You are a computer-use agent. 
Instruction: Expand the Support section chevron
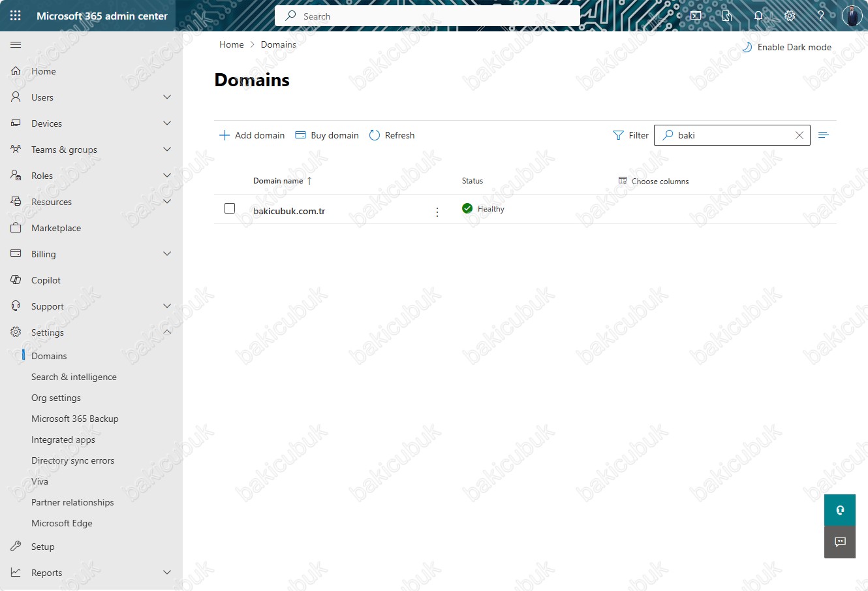click(167, 306)
